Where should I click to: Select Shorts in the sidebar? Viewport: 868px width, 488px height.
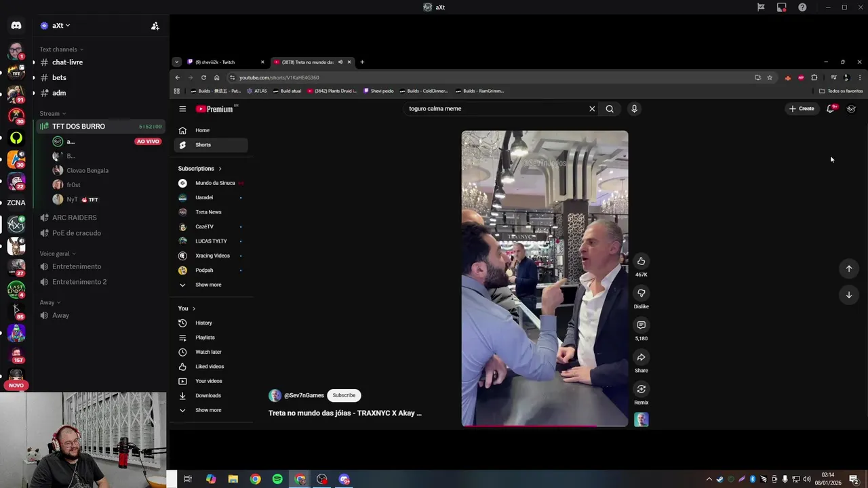211,145
